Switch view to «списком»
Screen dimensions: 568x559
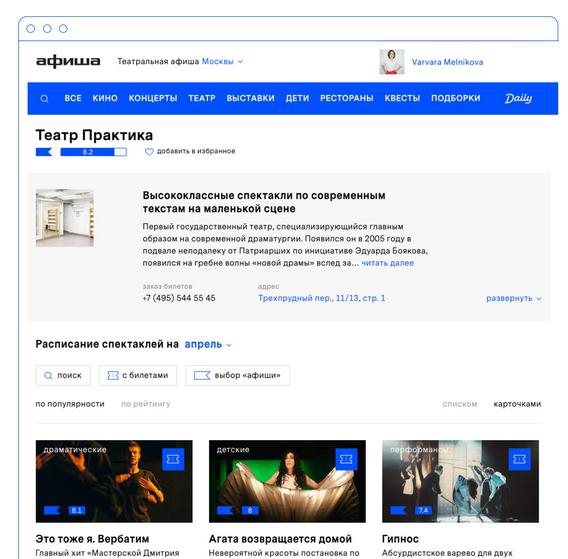[x=459, y=404]
